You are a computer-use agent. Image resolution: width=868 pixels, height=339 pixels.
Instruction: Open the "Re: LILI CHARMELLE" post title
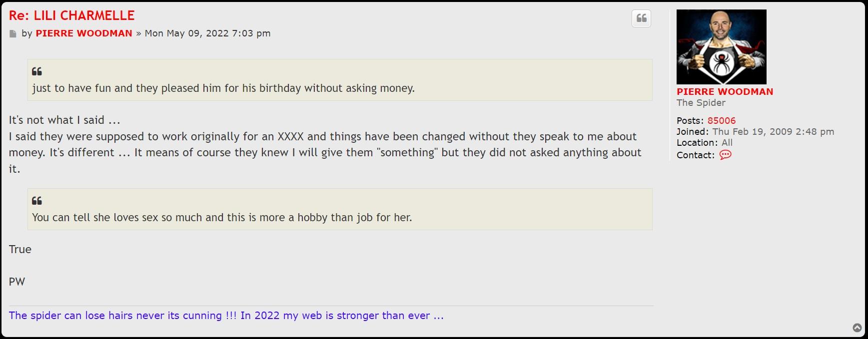[x=71, y=15]
